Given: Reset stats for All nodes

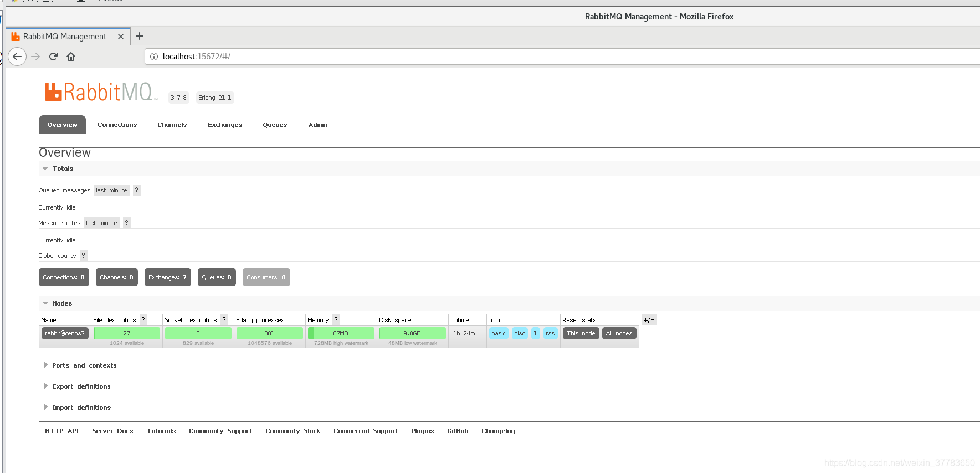Looking at the screenshot, I should click(619, 333).
